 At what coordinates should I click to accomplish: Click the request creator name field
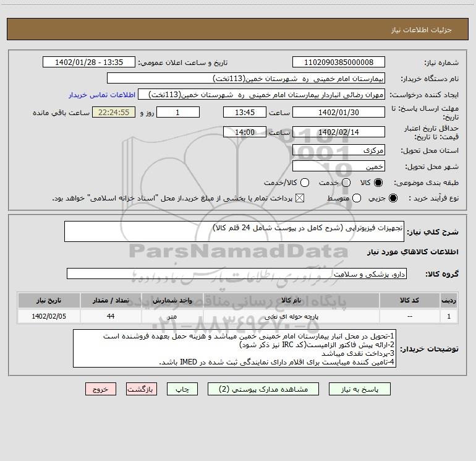(x=261, y=94)
